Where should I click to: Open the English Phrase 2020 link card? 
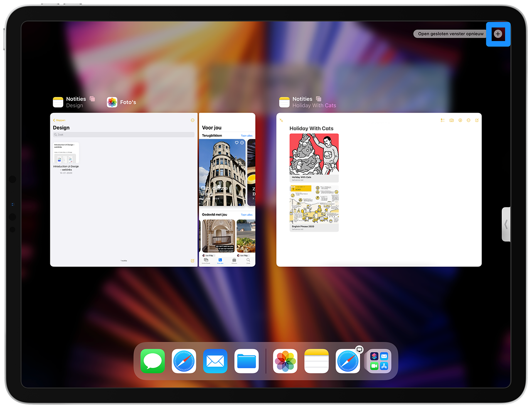[314, 208]
